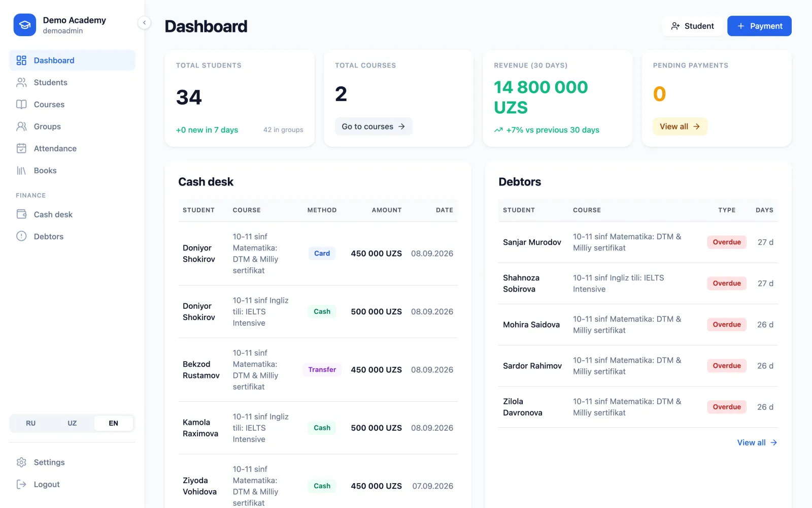Click the Attendance calendar icon
The image size is (812, 508).
click(x=21, y=148)
